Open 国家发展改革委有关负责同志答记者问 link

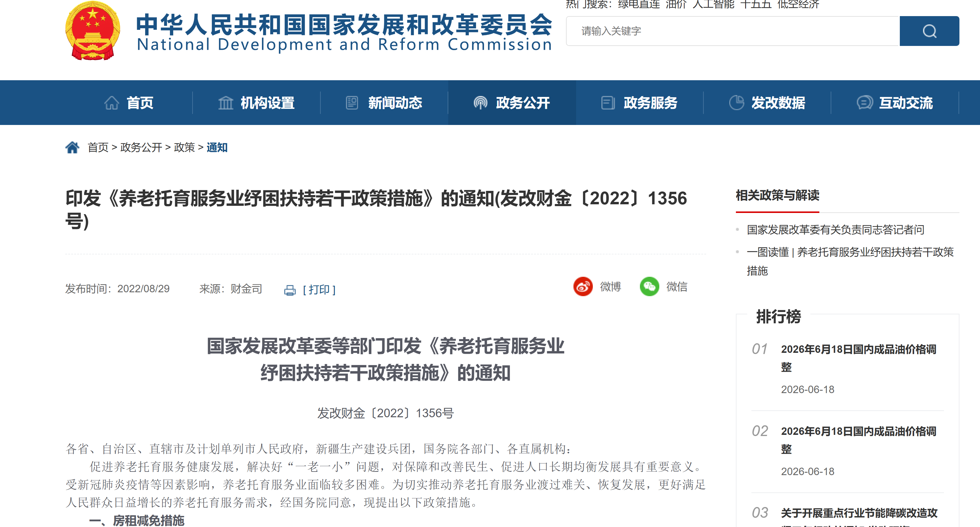835,230
